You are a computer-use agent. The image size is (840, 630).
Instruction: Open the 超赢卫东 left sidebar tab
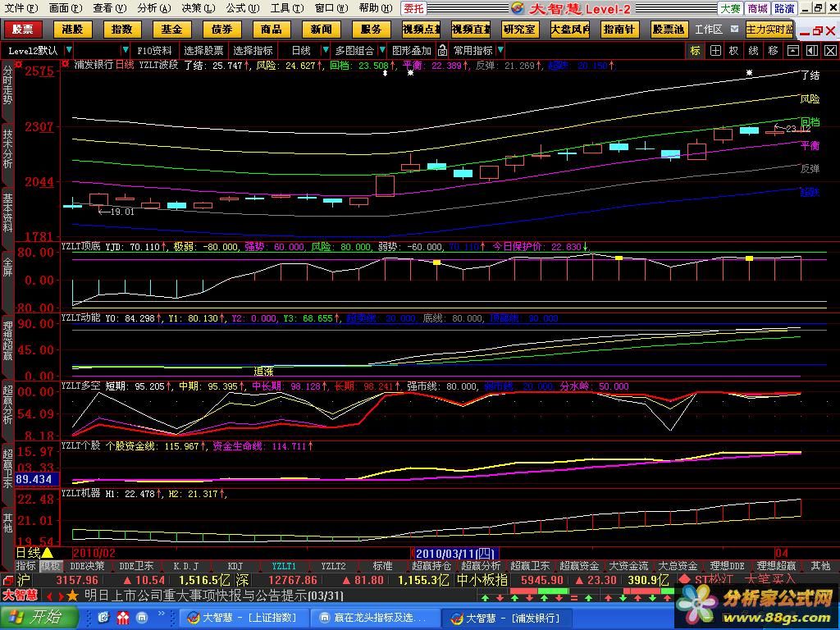point(7,468)
